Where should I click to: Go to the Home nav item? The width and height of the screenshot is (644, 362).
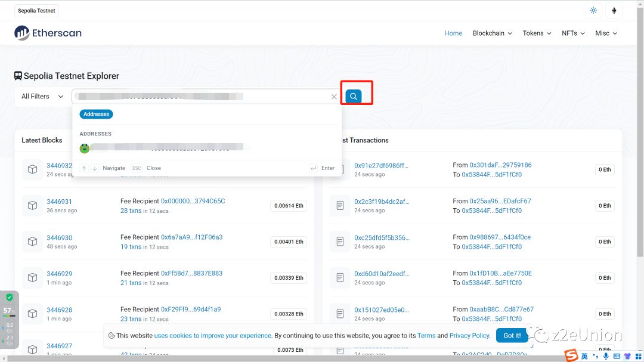click(453, 33)
